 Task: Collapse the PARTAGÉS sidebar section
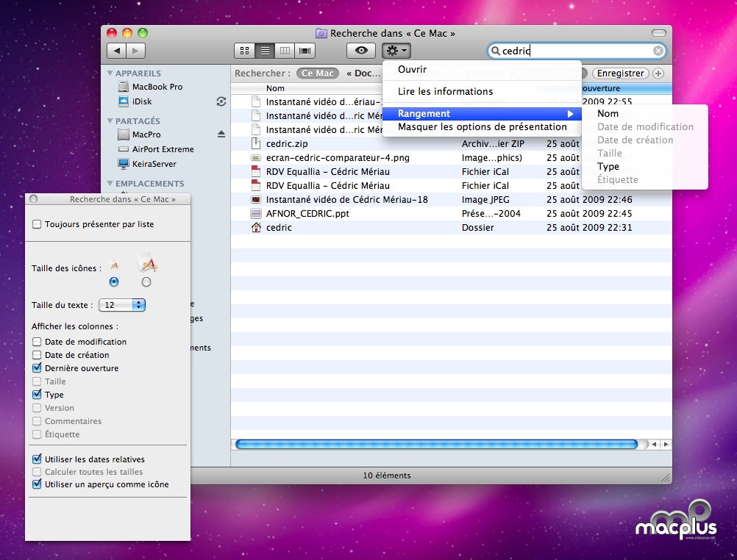(x=110, y=121)
